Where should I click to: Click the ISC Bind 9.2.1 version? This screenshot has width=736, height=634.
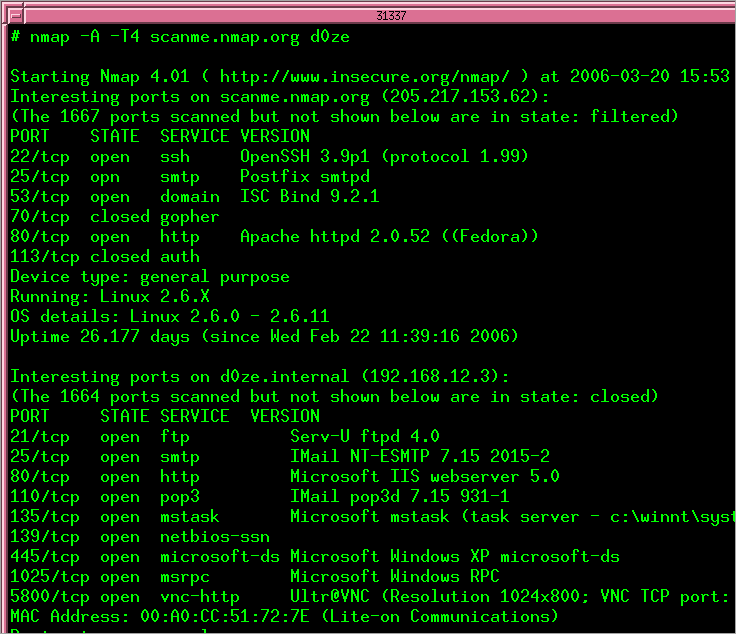(310, 196)
